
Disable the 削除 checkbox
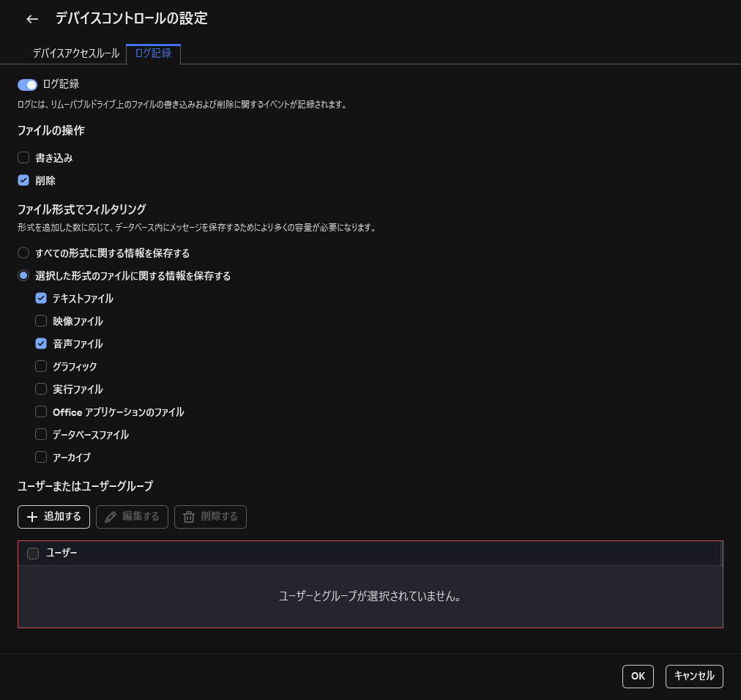coord(23,180)
